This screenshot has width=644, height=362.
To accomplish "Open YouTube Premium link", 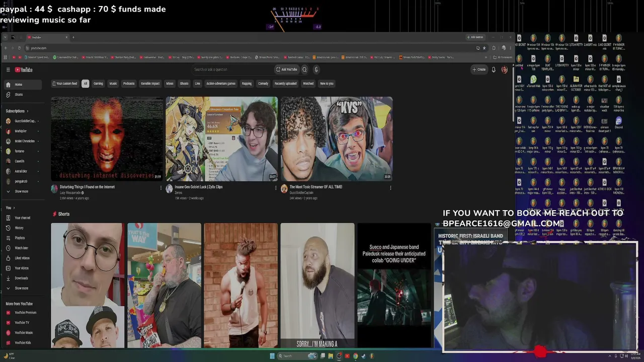I will 23,313.
